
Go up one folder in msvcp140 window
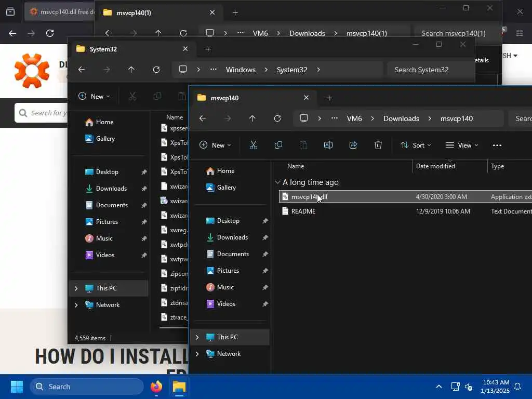point(252,118)
